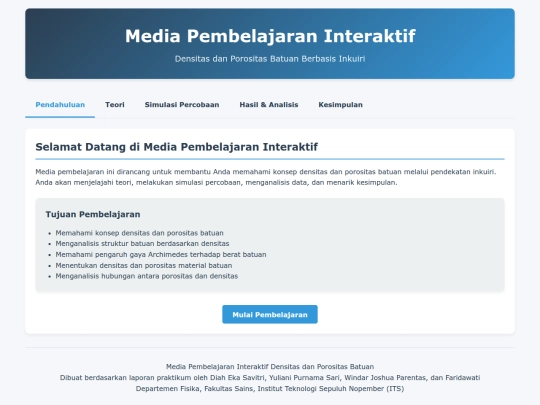Click the Mulai Pembelajaran button
Image resolution: width=540 pixels, height=405 pixels.
[x=270, y=314]
